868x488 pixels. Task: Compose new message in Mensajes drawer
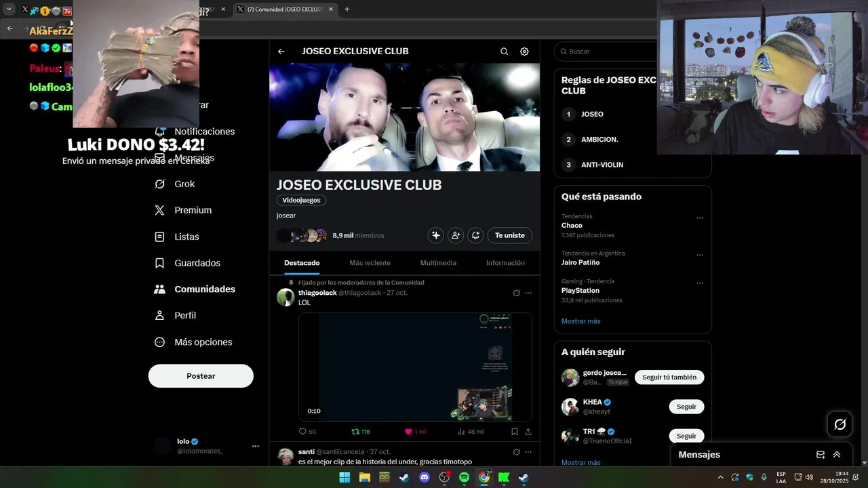point(821,455)
